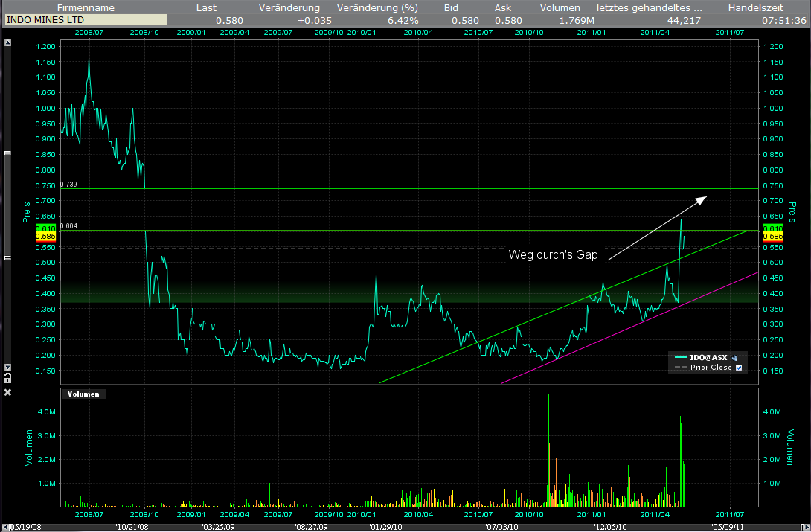Grab the upper handle of vertical slider

pos(8,153)
